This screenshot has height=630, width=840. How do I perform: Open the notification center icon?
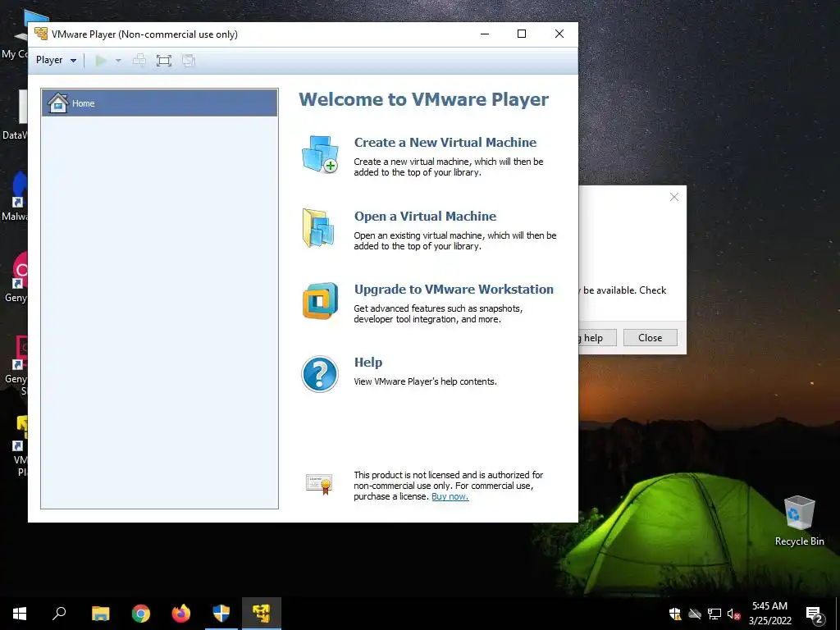coord(815,614)
